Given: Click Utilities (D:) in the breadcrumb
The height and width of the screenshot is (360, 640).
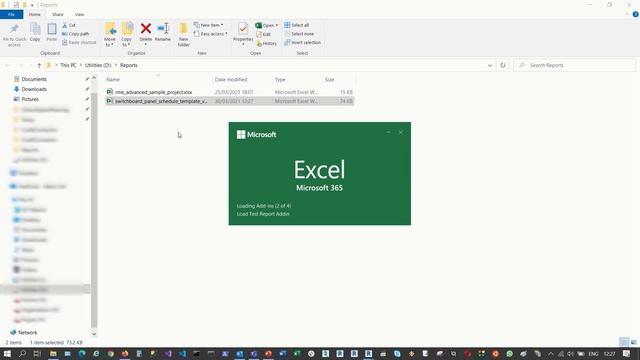Looking at the screenshot, I should pyautogui.click(x=98, y=65).
